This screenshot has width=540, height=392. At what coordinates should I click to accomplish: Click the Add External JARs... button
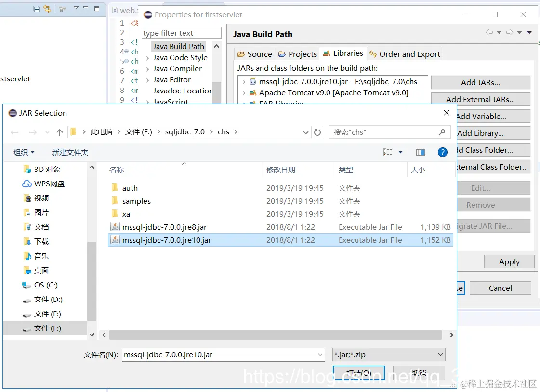pyautogui.click(x=480, y=100)
